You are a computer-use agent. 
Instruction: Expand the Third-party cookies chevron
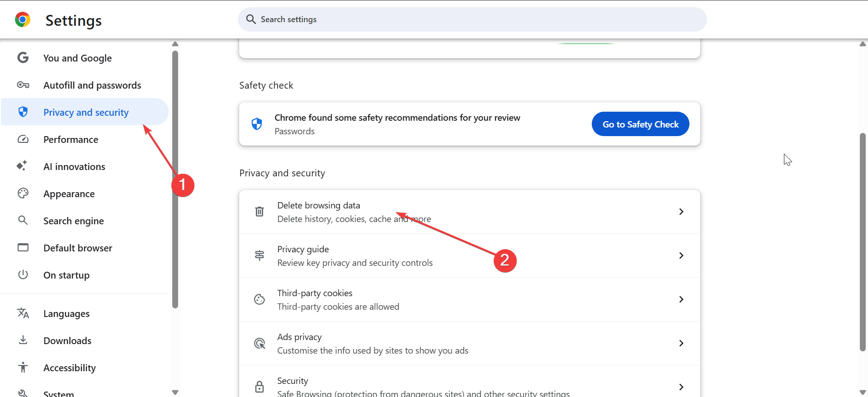pyautogui.click(x=681, y=299)
